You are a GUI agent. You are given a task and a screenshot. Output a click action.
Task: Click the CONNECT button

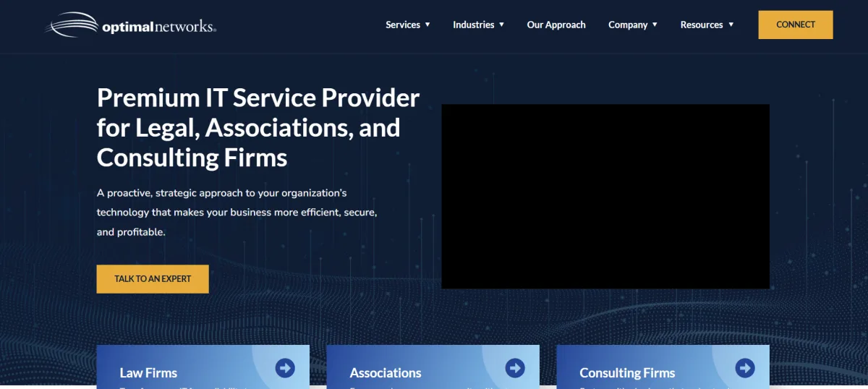[796, 25]
